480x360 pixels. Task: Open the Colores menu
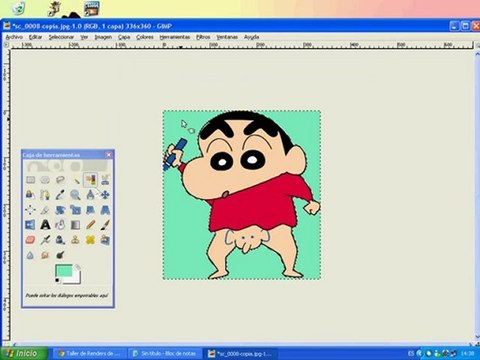[x=145, y=37]
